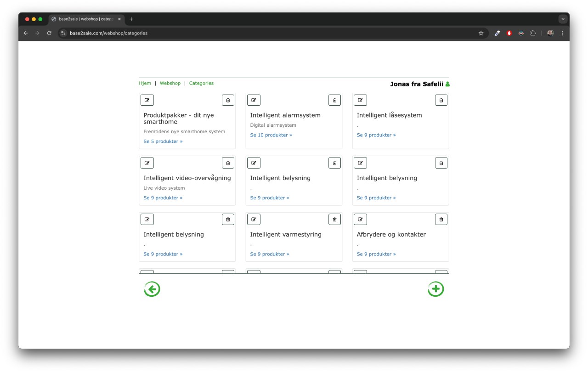Navigate to Webshop in the breadcrumb
Viewport: 588px width, 373px height.
pyautogui.click(x=170, y=83)
